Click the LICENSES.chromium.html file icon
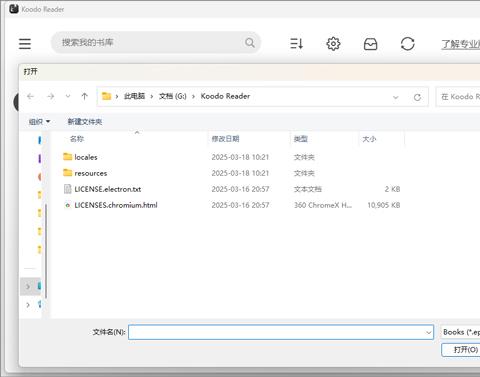Screen dimensions: 480x377 click(x=68, y=205)
